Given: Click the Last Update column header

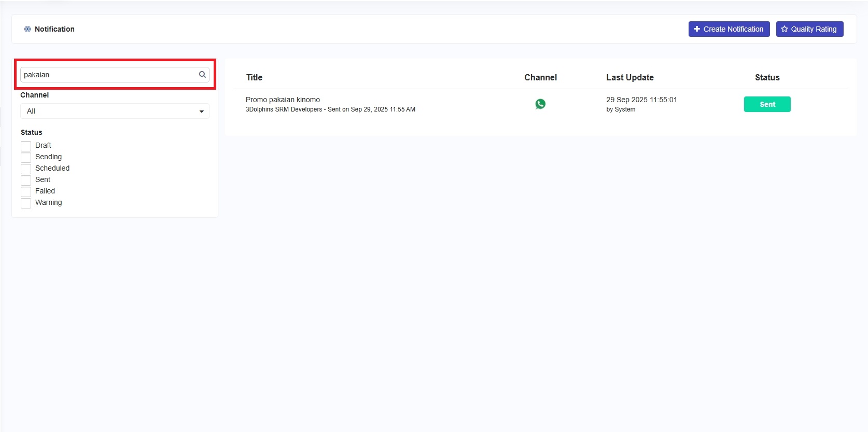Looking at the screenshot, I should 629,77.
